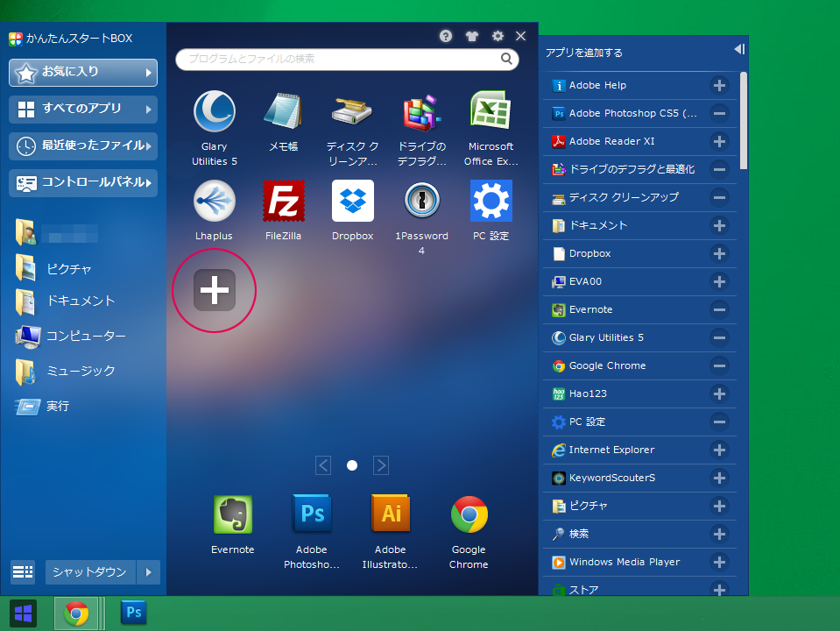Launch Evernote from the bottom dock
The height and width of the screenshot is (631, 840).
(x=232, y=514)
